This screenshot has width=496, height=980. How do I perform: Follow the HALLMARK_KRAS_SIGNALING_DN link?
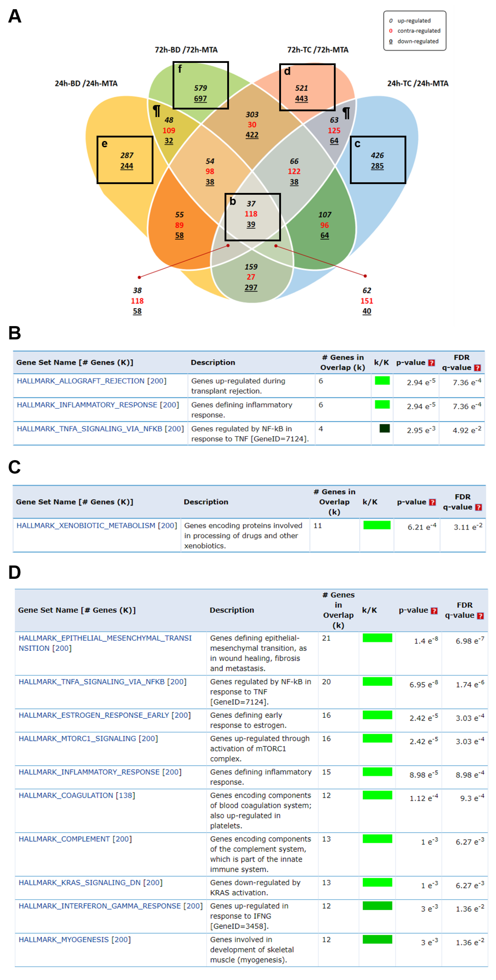point(79,882)
